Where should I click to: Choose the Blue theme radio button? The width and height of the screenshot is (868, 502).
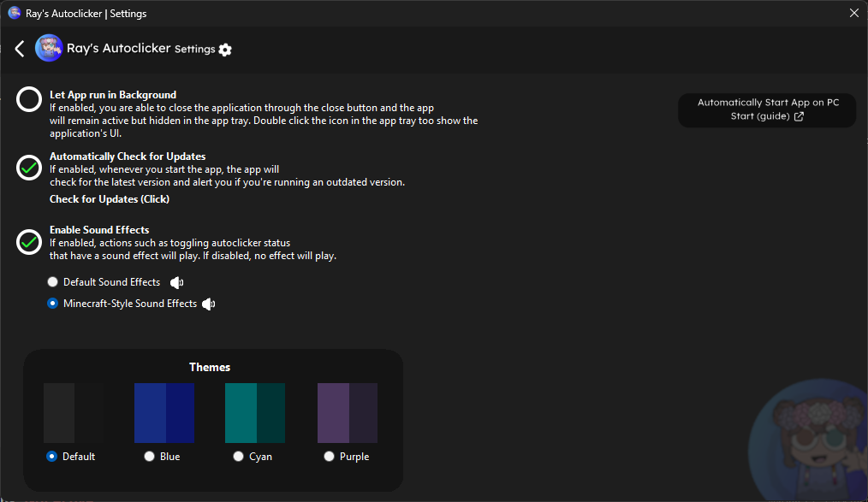149,456
